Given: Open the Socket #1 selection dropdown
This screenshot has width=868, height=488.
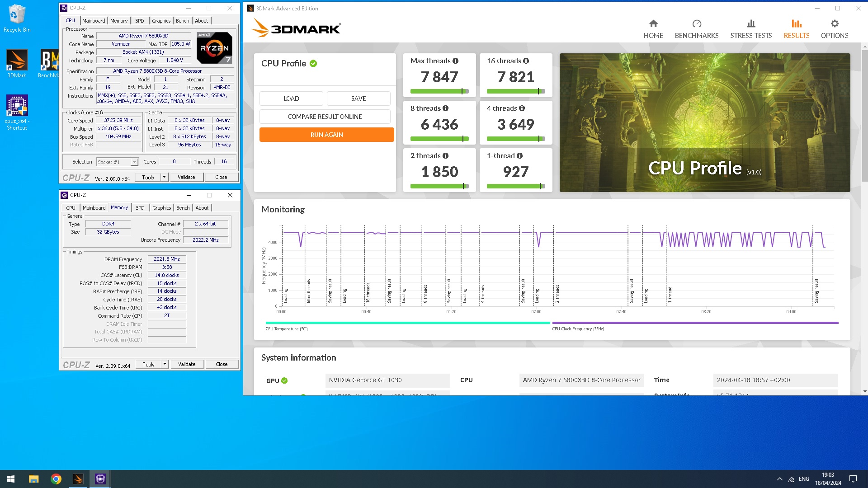Looking at the screenshot, I should click(117, 162).
